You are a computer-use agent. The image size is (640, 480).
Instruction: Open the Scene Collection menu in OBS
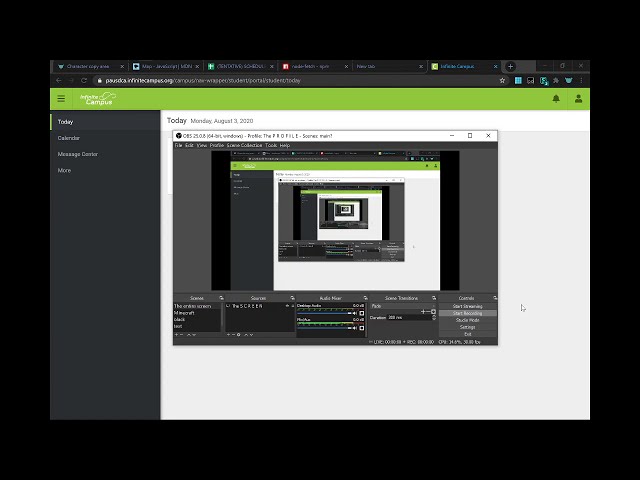(244, 145)
